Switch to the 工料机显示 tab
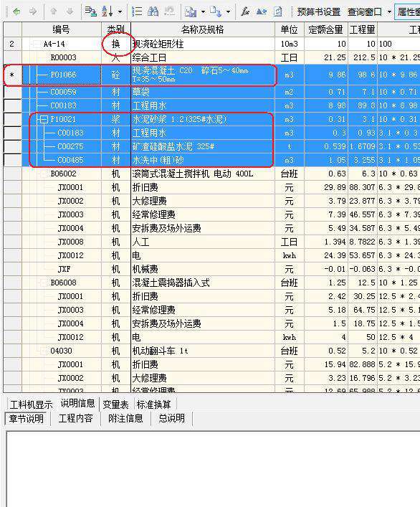 [x=31, y=404]
